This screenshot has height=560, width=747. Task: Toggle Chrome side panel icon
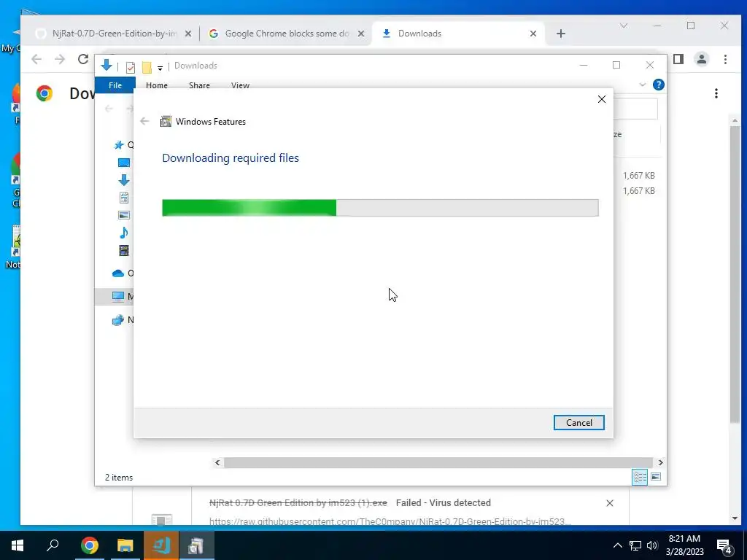[678, 59]
